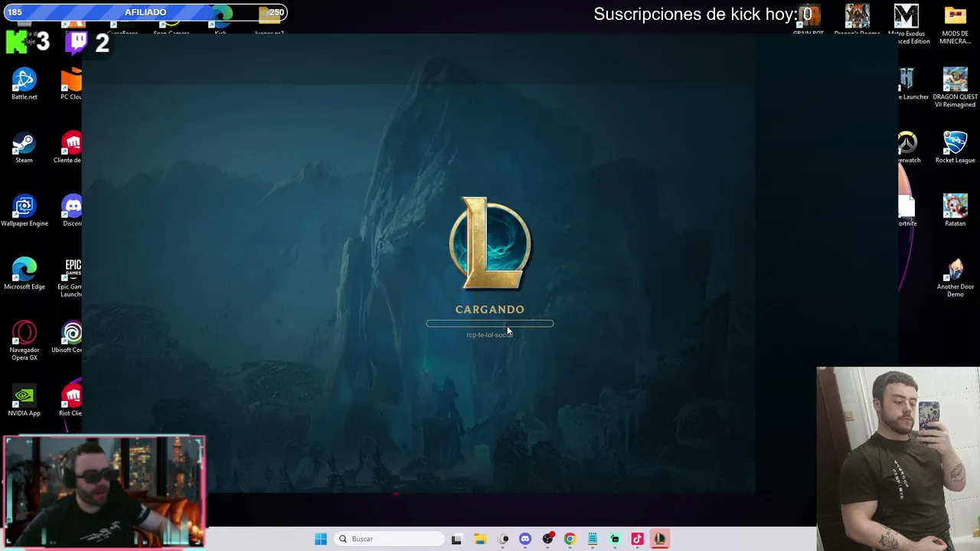Open the Another Door Demo shortcut
Viewport: 980px width, 551px height.
tap(955, 278)
